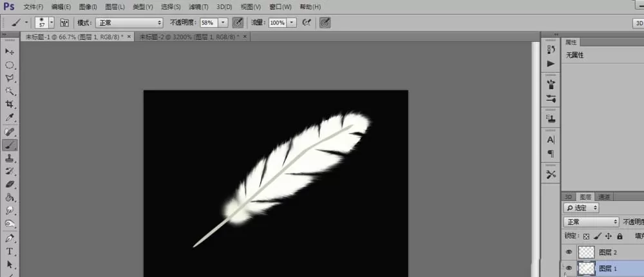Hide layer 图层 2 with eye icon

click(569, 252)
